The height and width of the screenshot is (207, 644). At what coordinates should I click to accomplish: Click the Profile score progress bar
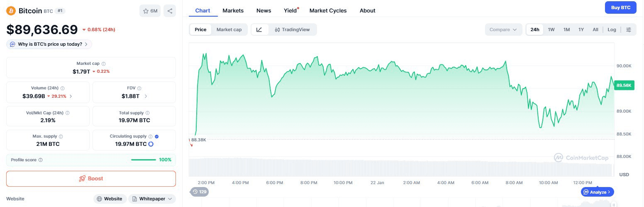(x=143, y=160)
